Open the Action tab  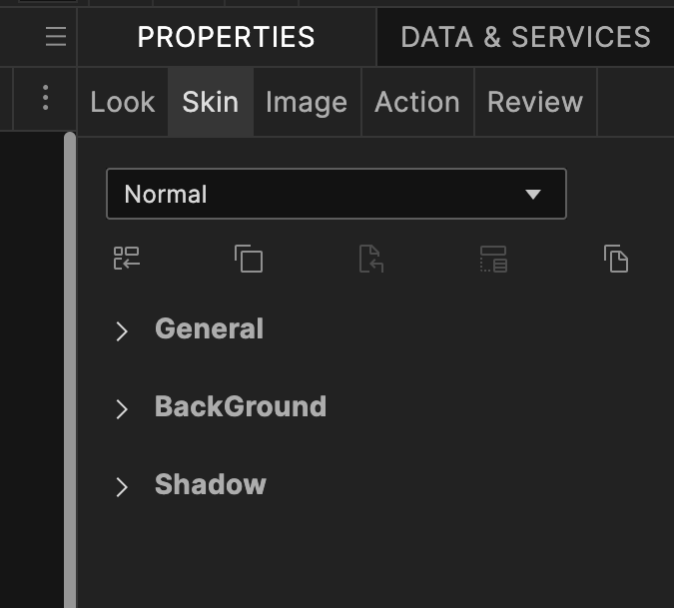(x=417, y=102)
